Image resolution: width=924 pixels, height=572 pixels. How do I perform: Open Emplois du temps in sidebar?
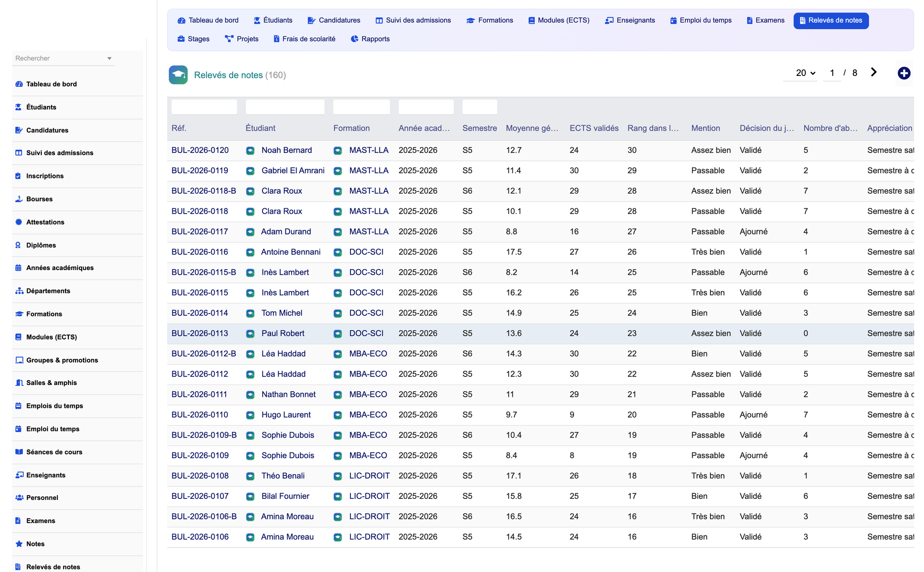[x=55, y=406]
